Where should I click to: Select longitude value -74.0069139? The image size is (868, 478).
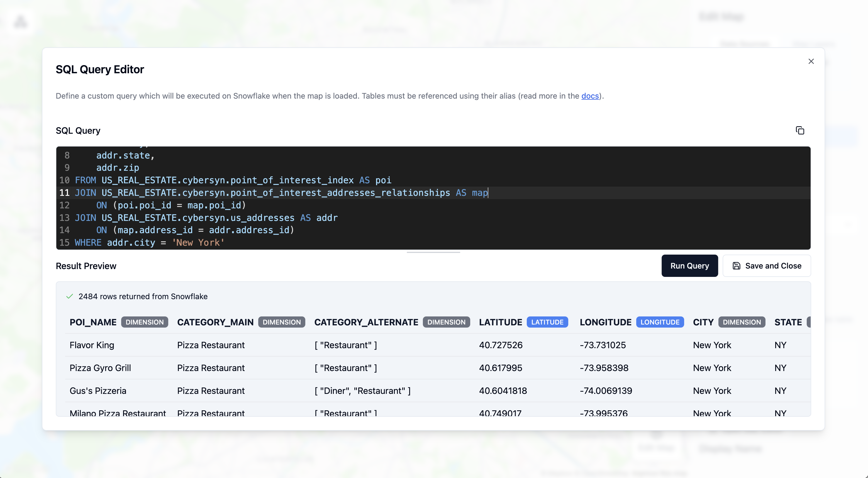coord(606,391)
